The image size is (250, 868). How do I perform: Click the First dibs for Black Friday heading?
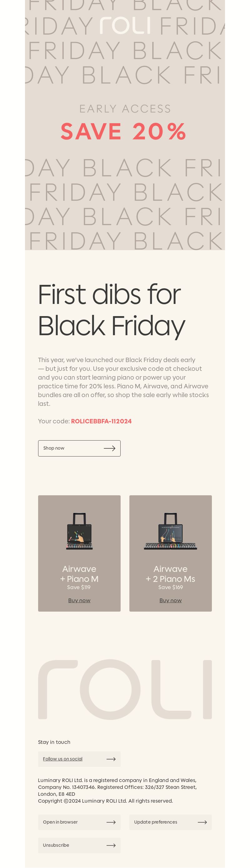pos(111,310)
